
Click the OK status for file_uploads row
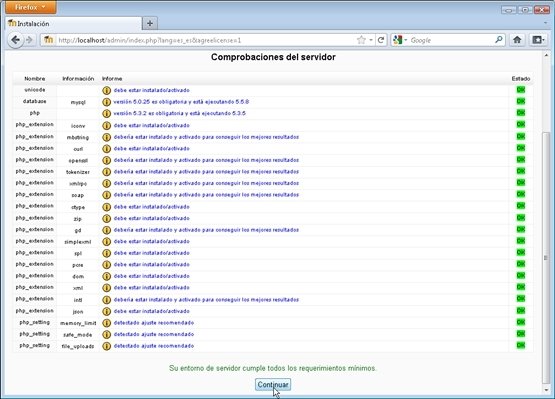pyautogui.click(x=521, y=345)
